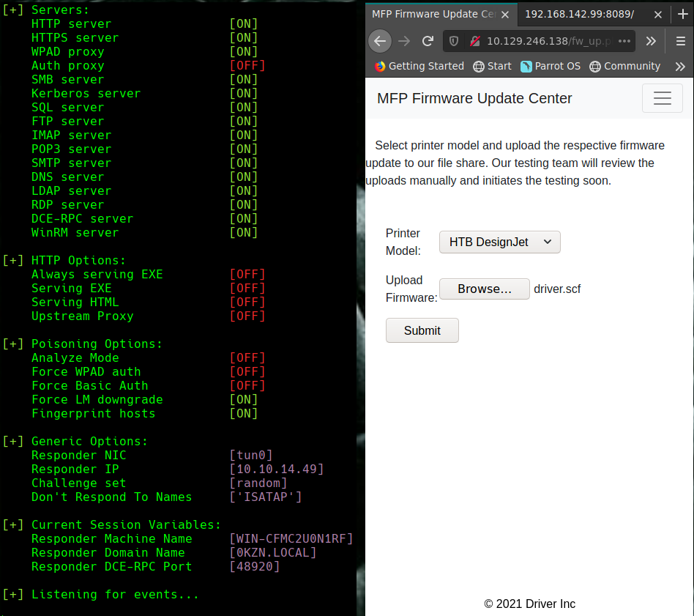This screenshot has width=694, height=616.
Task: Open a new browser tab
Action: point(682,14)
